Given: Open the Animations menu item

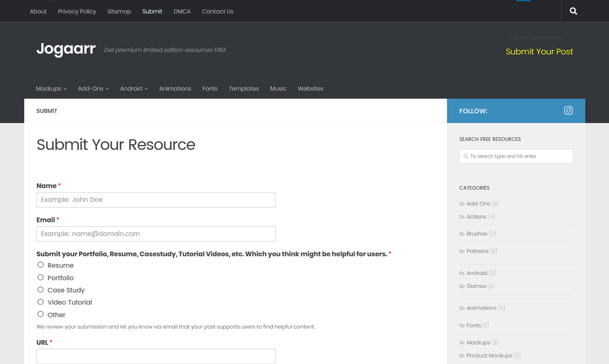Looking at the screenshot, I should point(175,89).
